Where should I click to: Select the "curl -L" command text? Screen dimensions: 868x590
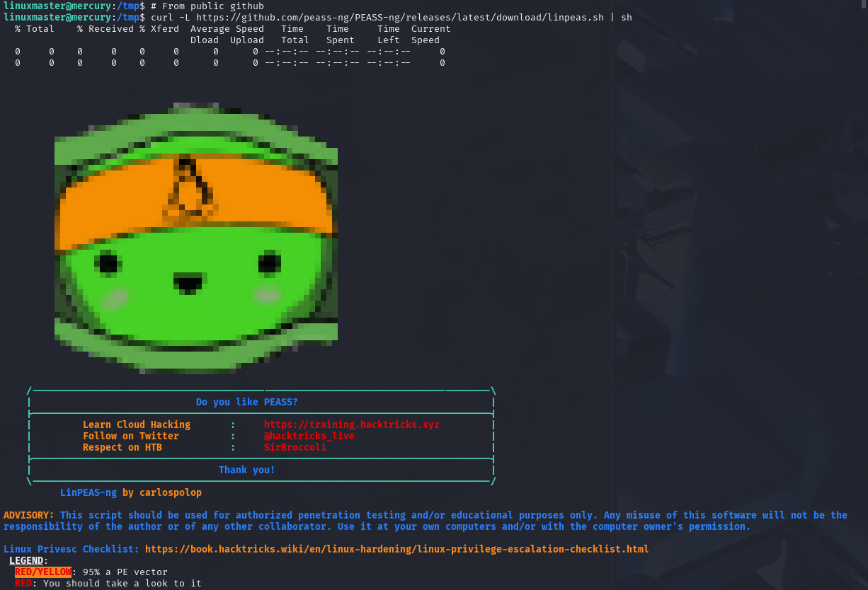(x=171, y=17)
